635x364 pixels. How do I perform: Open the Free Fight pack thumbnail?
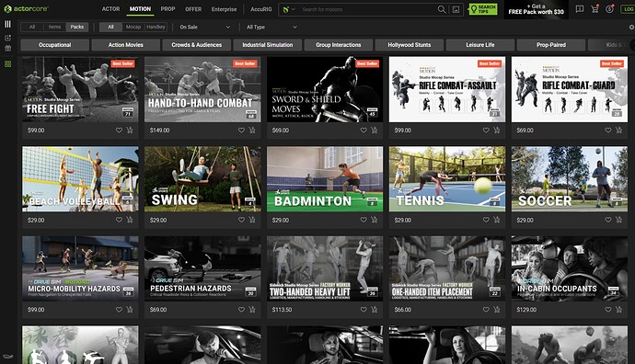point(80,89)
